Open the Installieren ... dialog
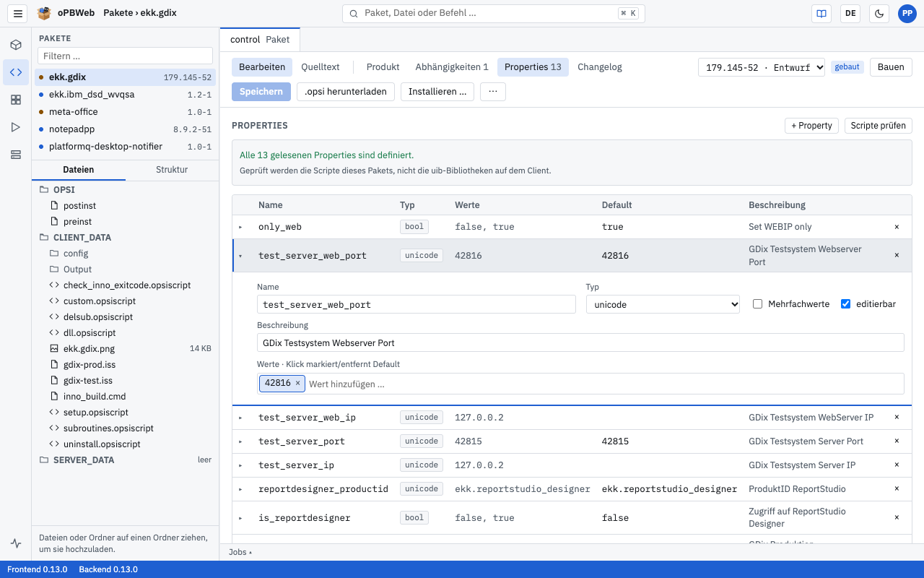Screen dimensions: 924x578 point(437,92)
